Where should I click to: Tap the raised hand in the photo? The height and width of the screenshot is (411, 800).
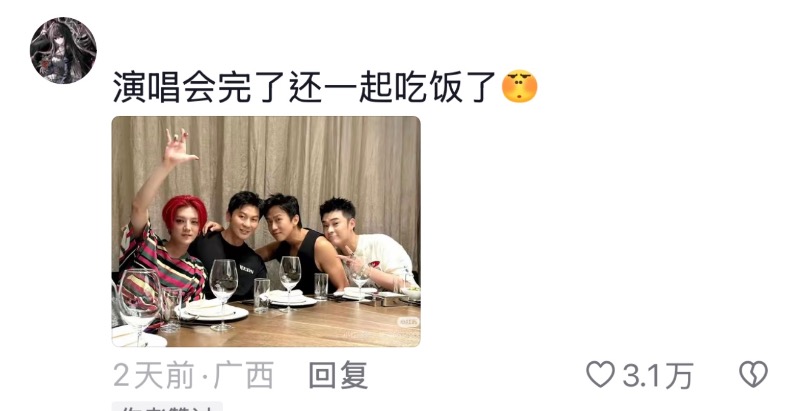tap(178, 147)
